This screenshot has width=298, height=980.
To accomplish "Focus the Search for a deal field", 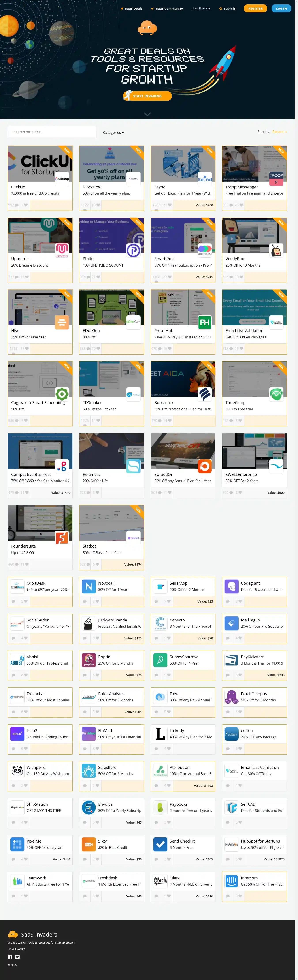I will tap(52, 132).
